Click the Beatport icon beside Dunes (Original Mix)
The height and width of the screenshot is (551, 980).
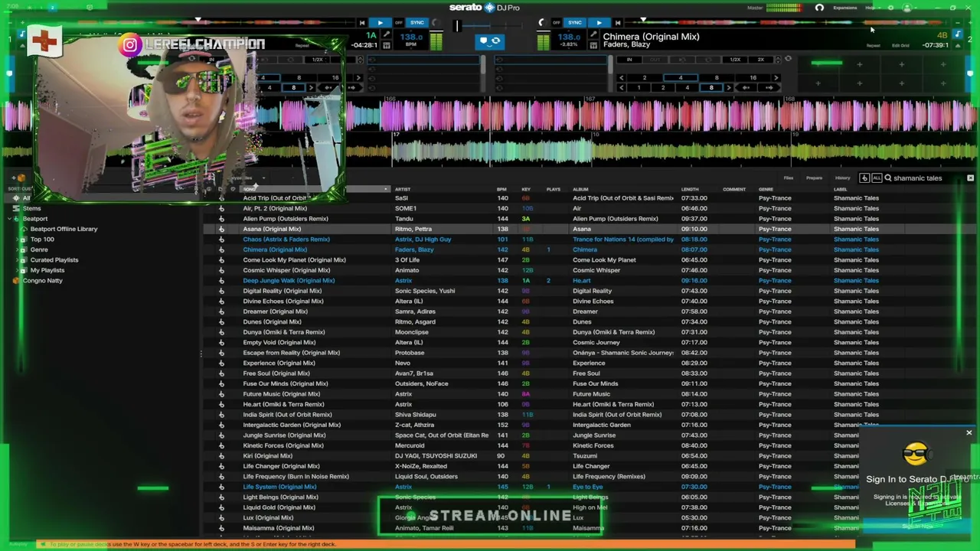[221, 321]
